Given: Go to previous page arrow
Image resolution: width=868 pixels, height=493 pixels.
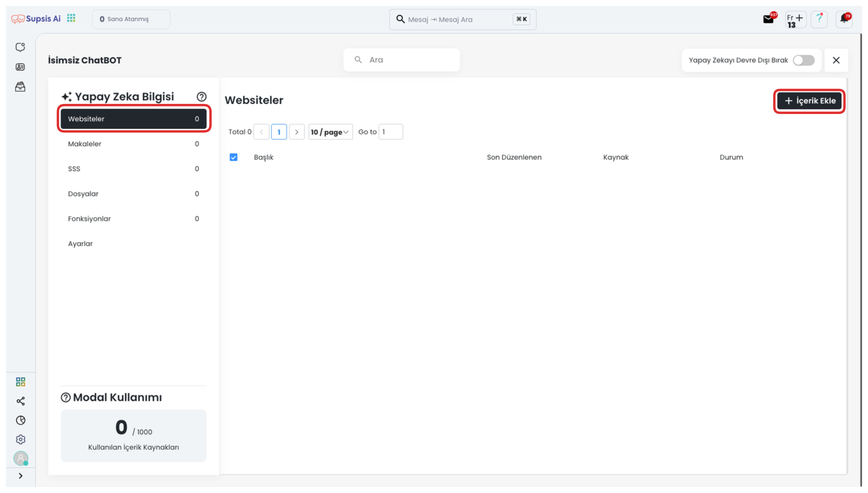Looking at the screenshot, I should 261,132.
